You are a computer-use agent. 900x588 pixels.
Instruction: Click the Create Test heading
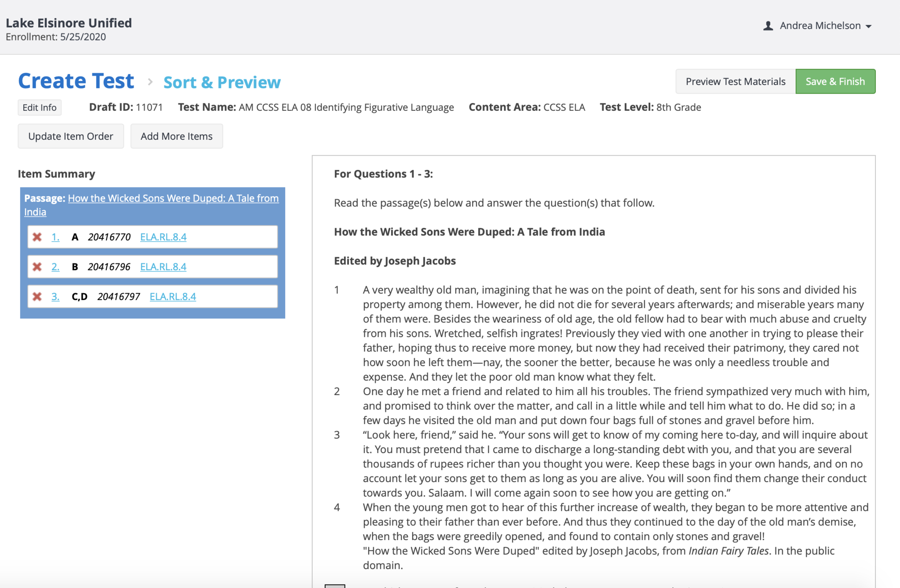point(76,81)
